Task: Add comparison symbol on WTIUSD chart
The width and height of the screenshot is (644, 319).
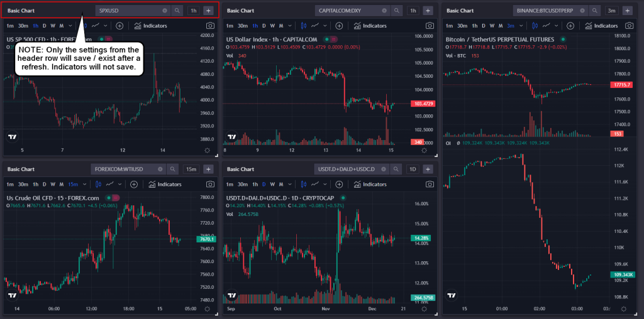Action: 134,184
